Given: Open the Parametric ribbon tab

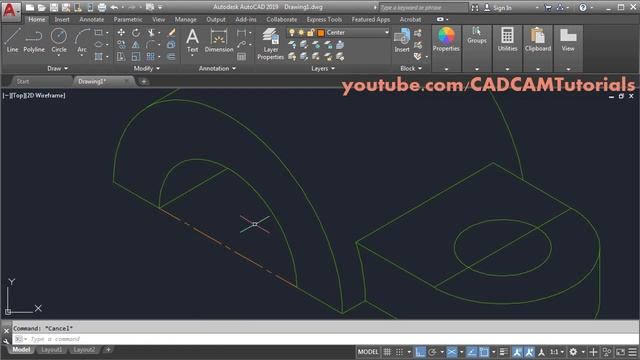Looking at the screenshot, I should coord(128,20).
